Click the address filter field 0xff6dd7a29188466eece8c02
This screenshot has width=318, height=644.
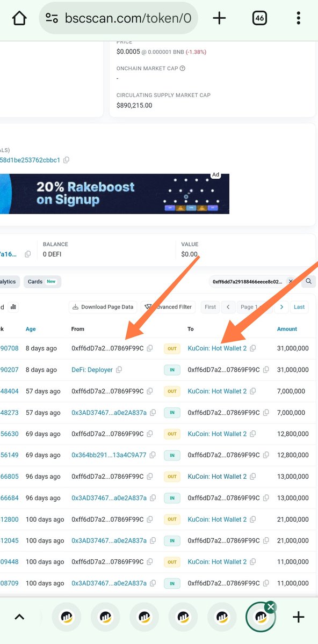point(248,281)
